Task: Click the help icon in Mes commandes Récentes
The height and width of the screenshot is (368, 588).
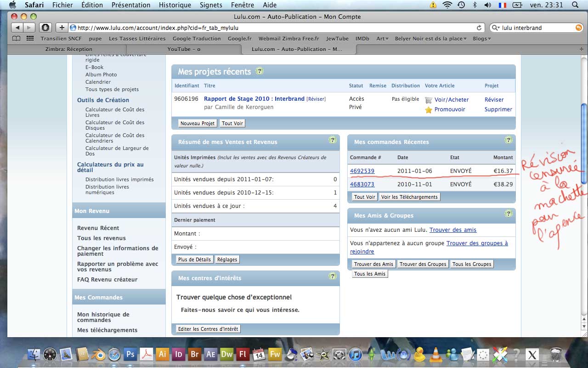Action: click(508, 140)
